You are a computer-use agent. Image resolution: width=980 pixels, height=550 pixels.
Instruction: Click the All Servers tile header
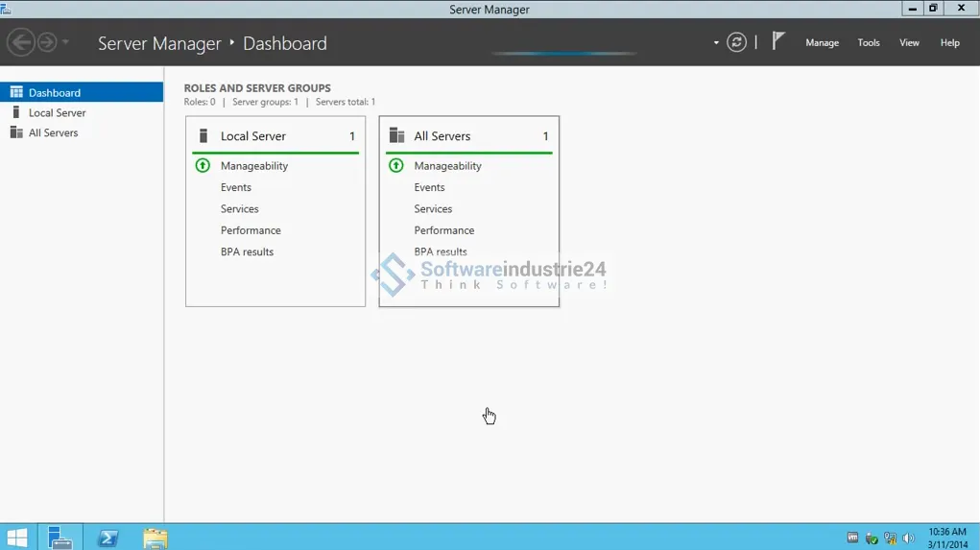tap(442, 136)
